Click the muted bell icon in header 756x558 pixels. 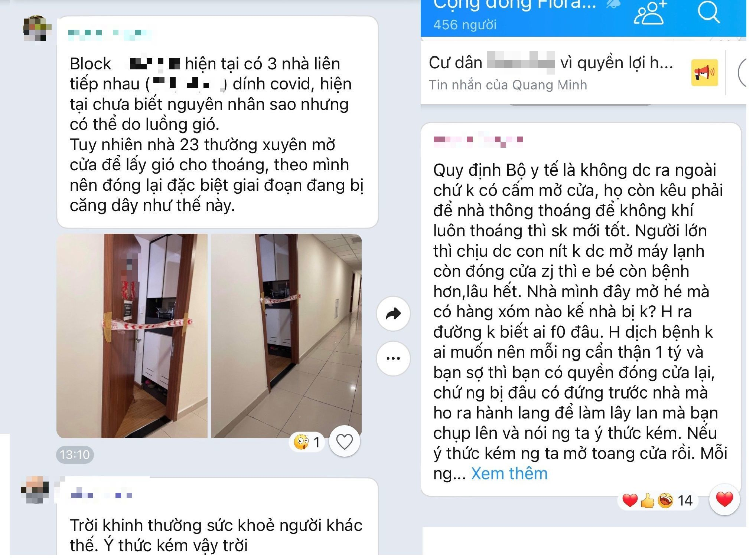pos(613,4)
